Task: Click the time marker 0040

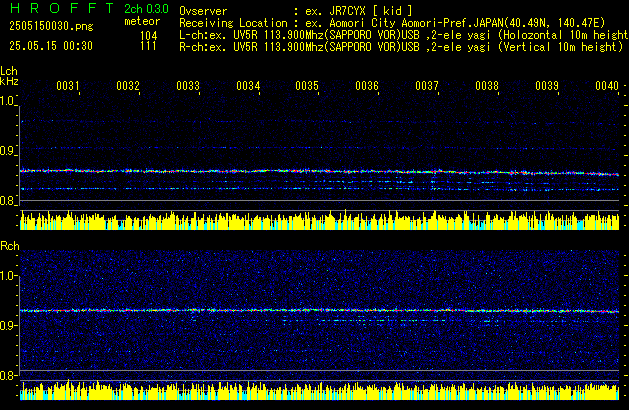Action: click(x=607, y=86)
